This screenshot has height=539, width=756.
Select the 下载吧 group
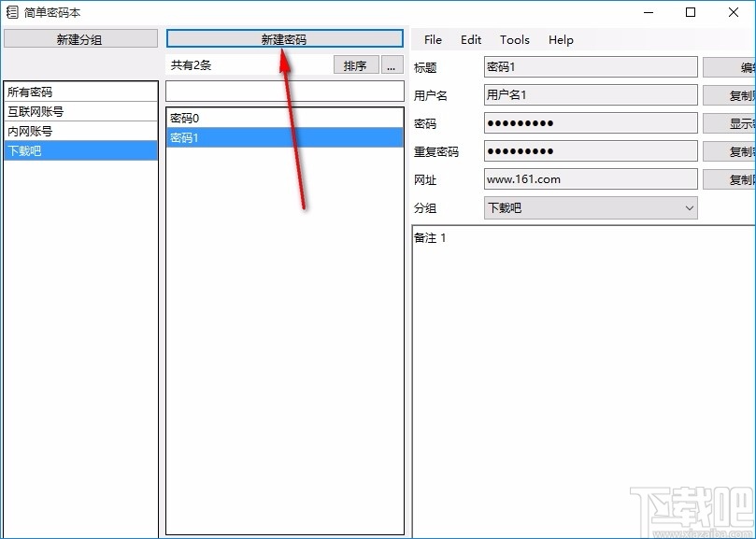[81, 150]
